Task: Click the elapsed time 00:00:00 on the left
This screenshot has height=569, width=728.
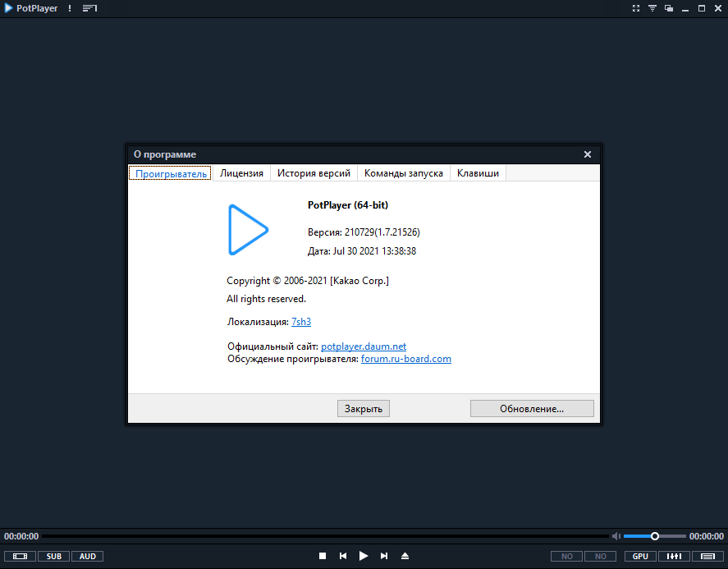Action: tap(21, 536)
